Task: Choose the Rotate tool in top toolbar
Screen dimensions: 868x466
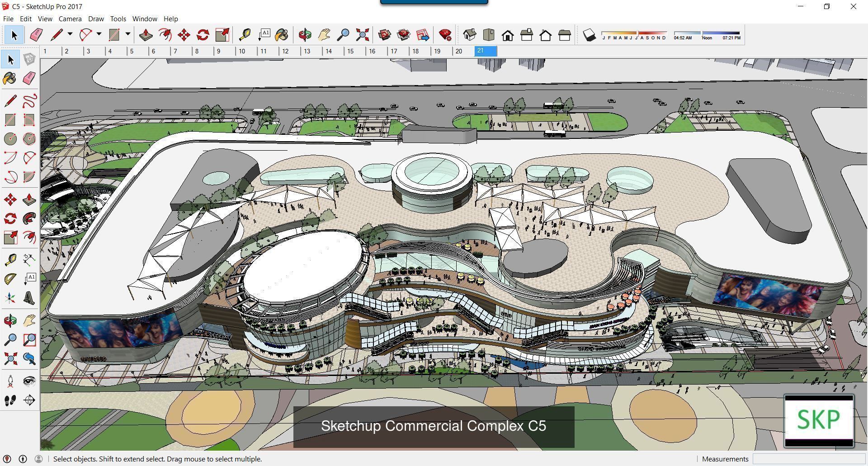Action: tap(203, 35)
